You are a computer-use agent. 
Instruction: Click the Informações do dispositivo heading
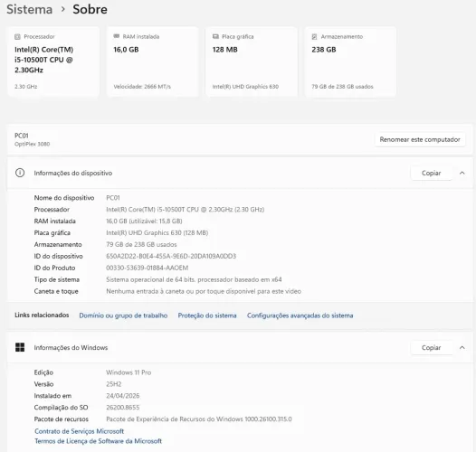tap(73, 173)
